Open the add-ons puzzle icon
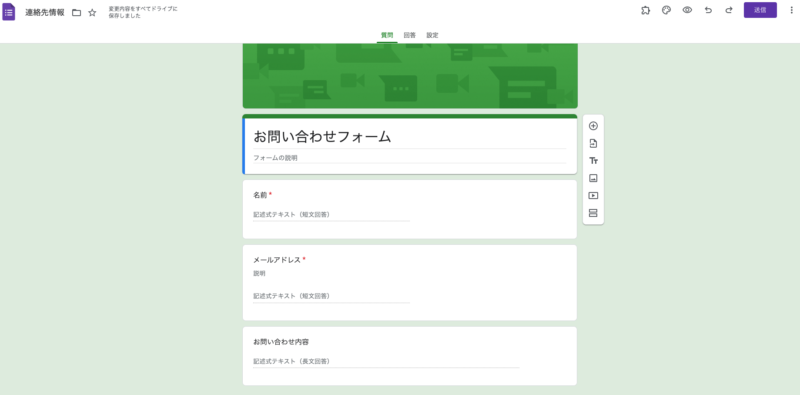 [x=645, y=10]
